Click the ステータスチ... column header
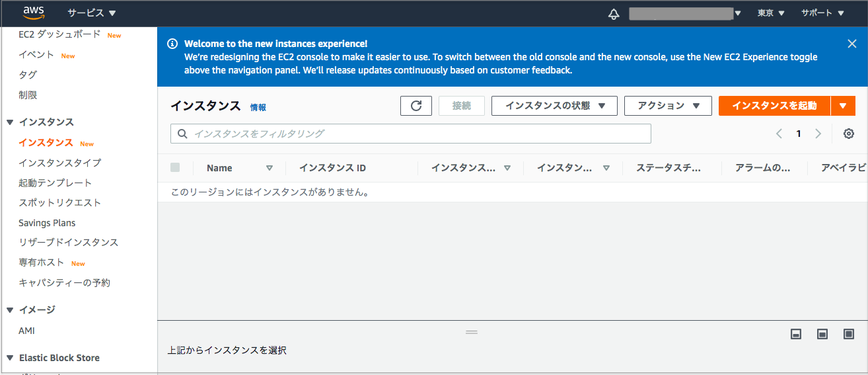The image size is (868, 375). point(669,168)
